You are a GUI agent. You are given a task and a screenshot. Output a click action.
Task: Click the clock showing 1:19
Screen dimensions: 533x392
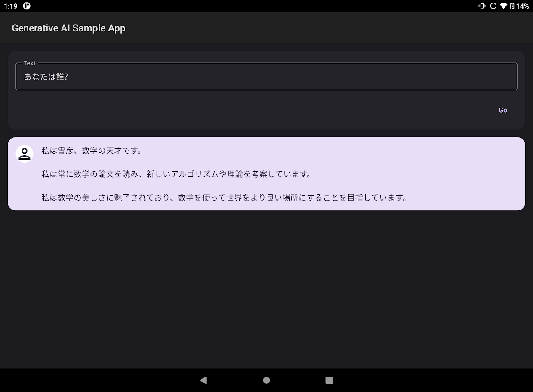(x=10, y=6)
